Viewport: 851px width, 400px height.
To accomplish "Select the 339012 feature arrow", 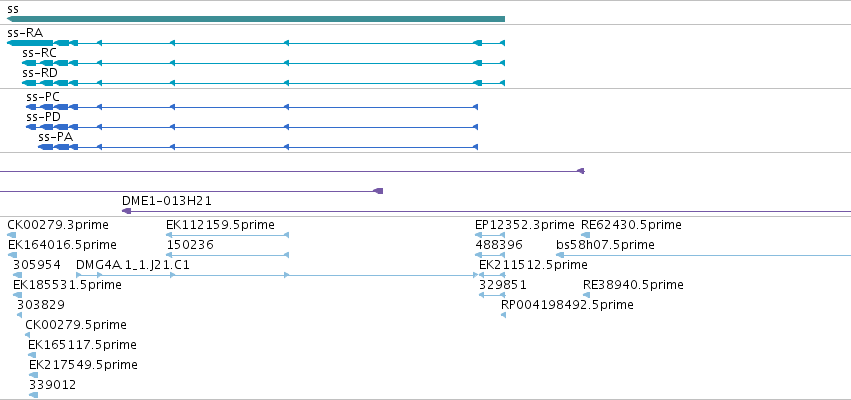I will (34, 395).
